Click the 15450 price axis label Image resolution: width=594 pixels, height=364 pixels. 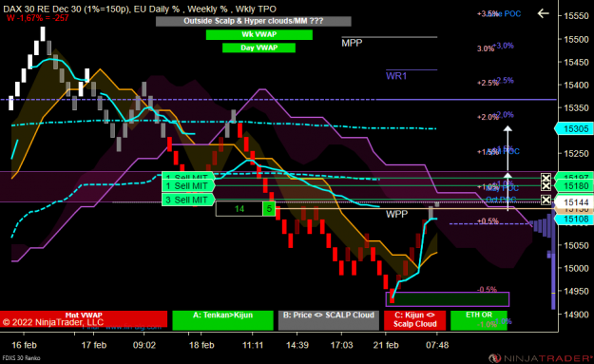tap(576, 62)
